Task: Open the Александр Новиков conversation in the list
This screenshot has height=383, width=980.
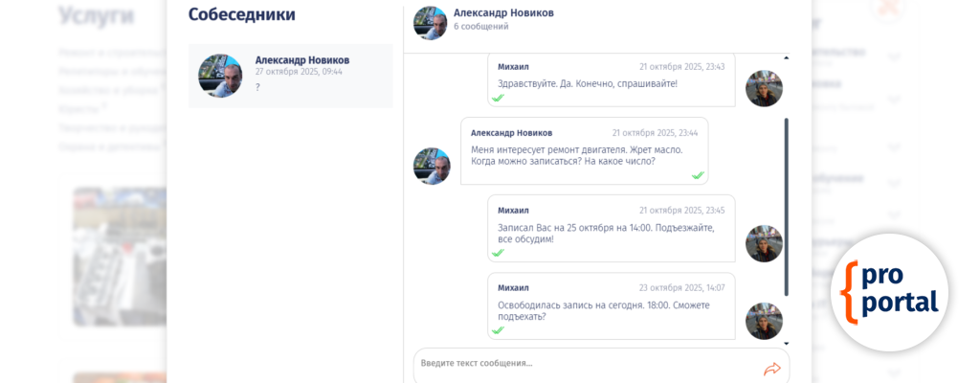Action: coord(301,75)
